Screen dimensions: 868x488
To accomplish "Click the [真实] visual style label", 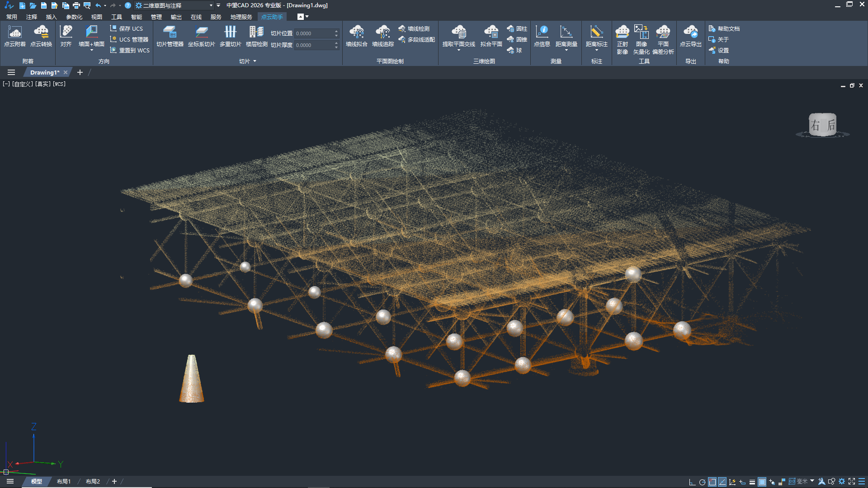I will pyautogui.click(x=43, y=84).
